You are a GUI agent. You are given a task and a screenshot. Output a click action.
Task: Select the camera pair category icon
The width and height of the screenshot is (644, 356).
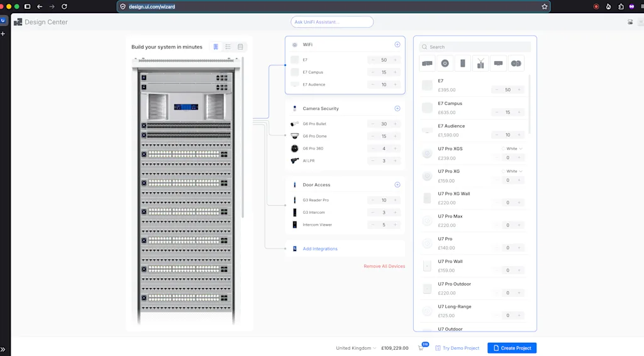(516, 64)
